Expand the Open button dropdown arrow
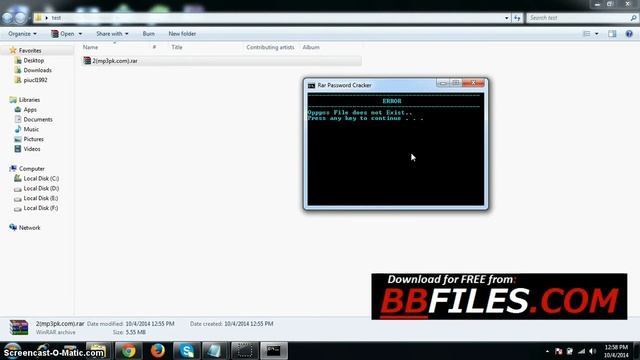This screenshot has width=640, height=360. pyautogui.click(x=80, y=33)
